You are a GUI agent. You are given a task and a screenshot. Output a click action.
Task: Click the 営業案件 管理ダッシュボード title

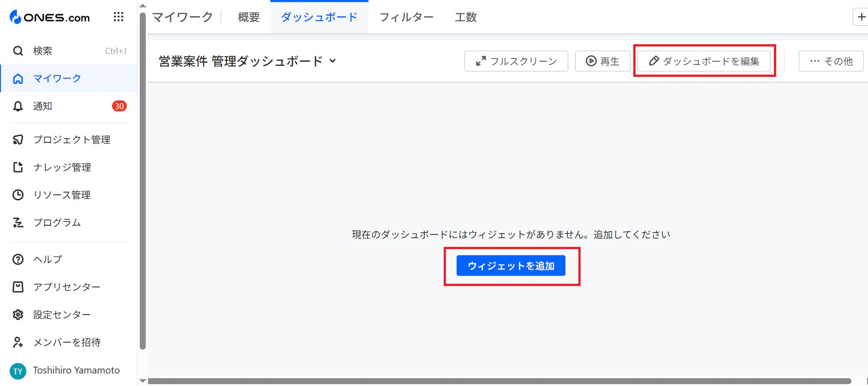point(241,61)
